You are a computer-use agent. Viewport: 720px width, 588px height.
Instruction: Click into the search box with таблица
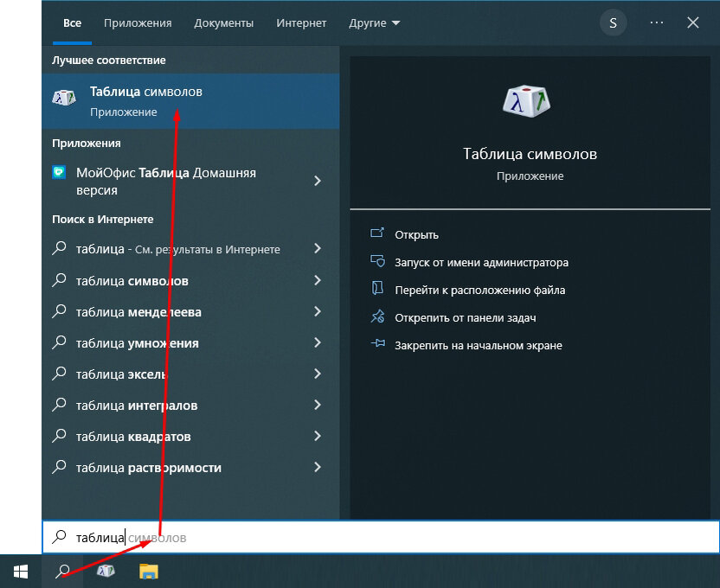pos(381,537)
